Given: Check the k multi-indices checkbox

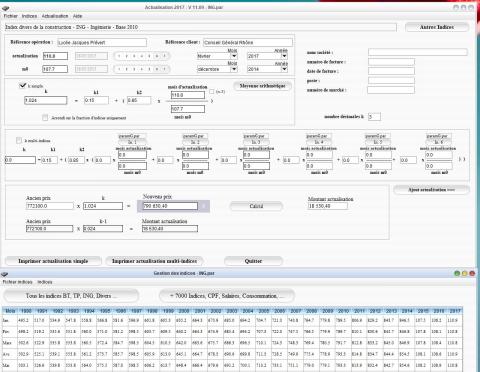Looking at the screenshot, I should (x=19, y=140).
